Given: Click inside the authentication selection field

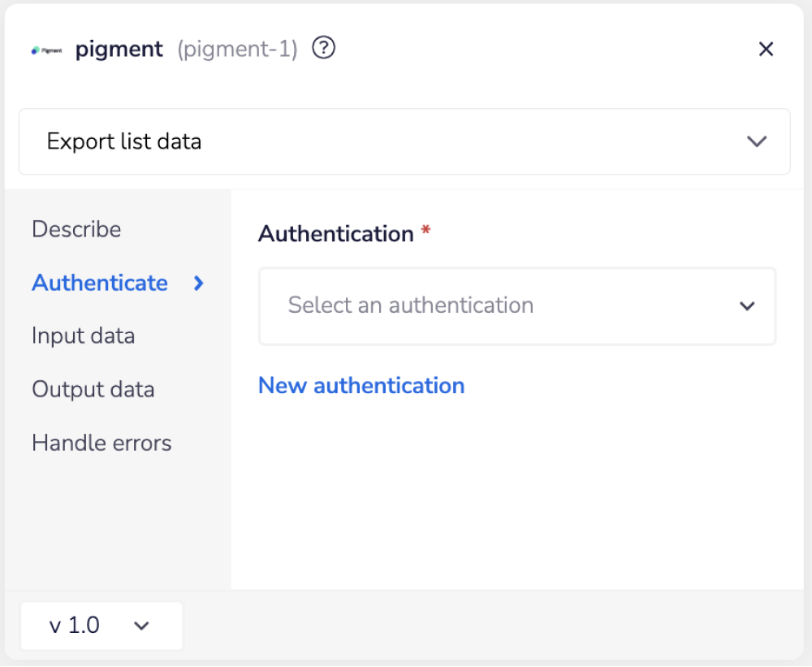Looking at the screenshot, I should pyautogui.click(x=487, y=305).
